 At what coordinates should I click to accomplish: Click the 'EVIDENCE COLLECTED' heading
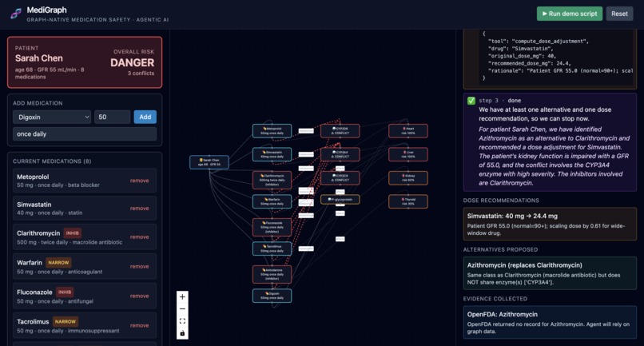coord(495,299)
